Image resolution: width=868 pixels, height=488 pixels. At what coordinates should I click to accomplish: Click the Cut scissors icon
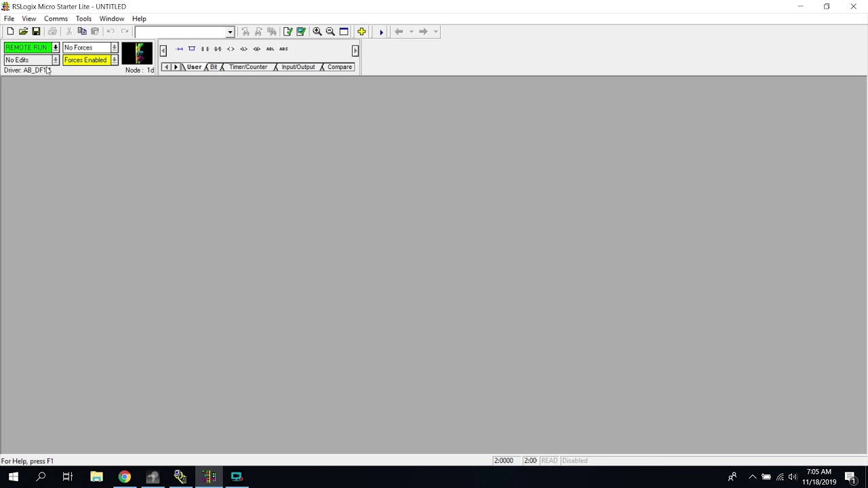68,31
